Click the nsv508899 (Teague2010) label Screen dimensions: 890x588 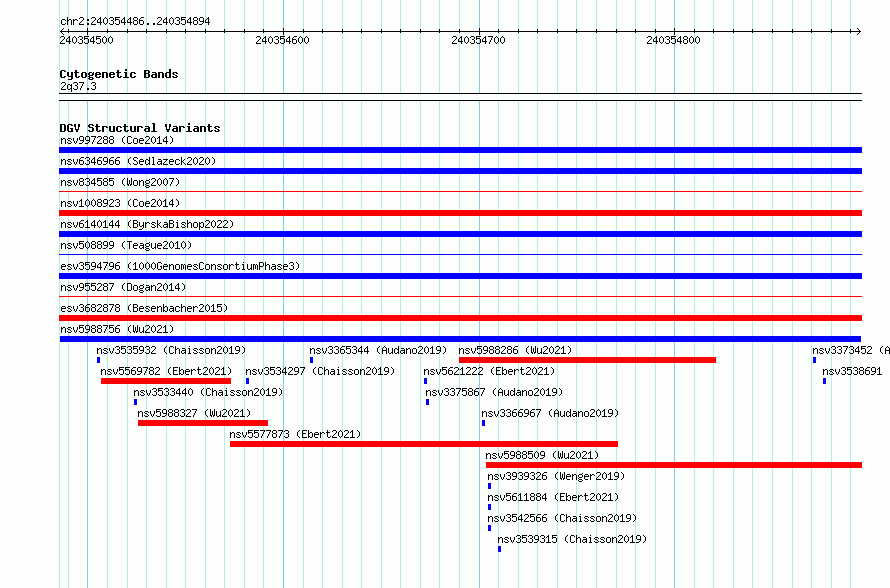[126, 245]
